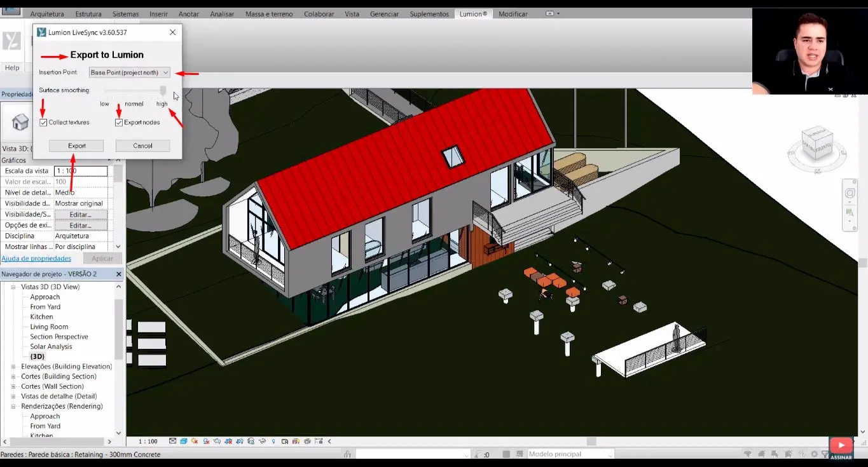The image size is (868, 467).
Task: Expand Elevações (Building Elevation) node
Action: (14, 367)
